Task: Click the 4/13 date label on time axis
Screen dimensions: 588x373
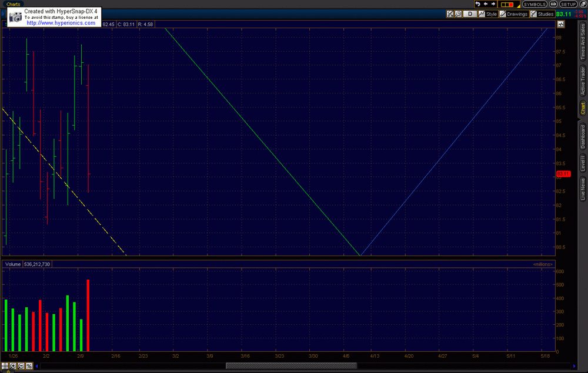Action: (375, 356)
